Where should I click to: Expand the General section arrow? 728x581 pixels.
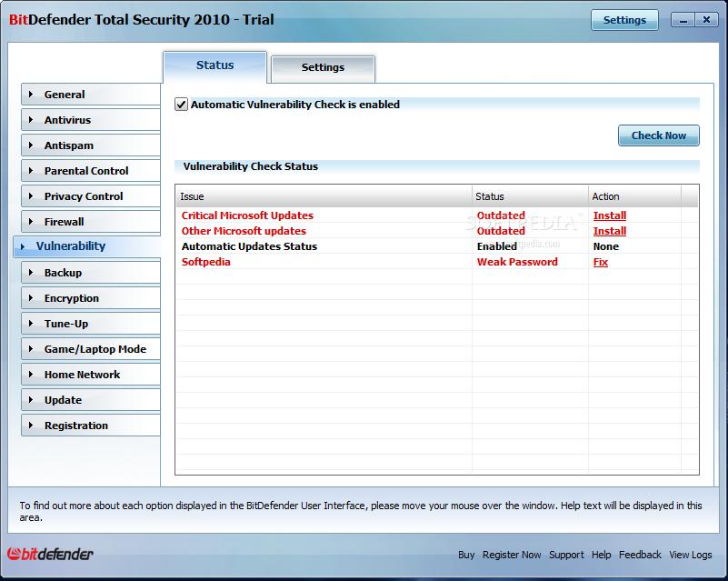tap(31, 95)
